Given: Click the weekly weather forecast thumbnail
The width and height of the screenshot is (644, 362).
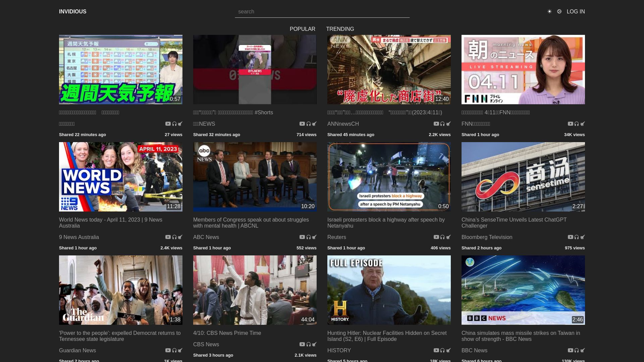Looking at the screenshot, I should pyautogui.click(x=121, y=69).
